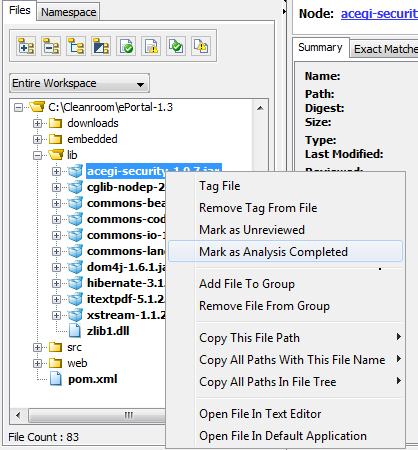Viewport: 418px width, 450px height.
Task: Select pom.xml in the file tree
Action: pos(92,379)
